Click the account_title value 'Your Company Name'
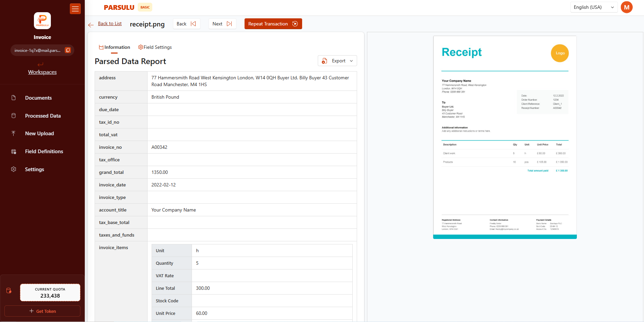The height and width of the screenshot is (322, 644). pyautogui.click(x=174, y=210)
